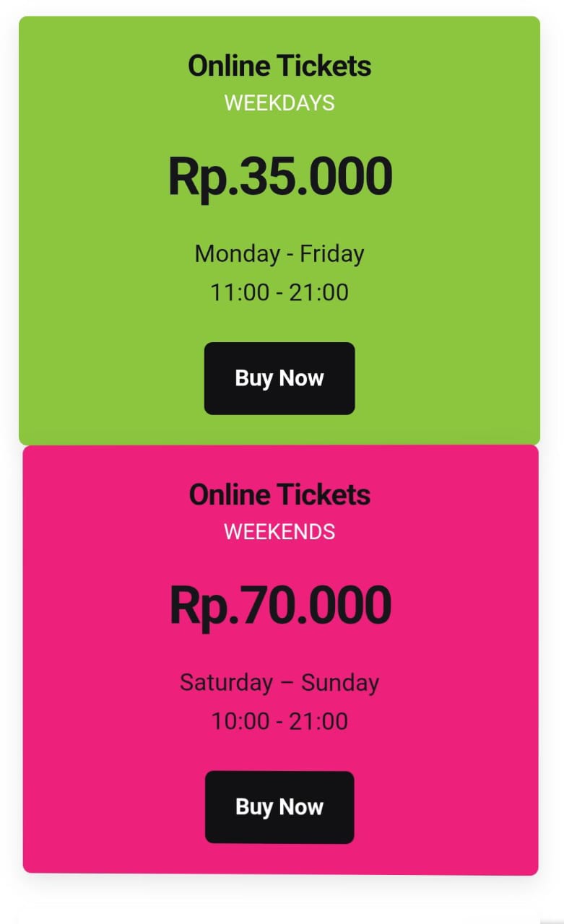Click the 11:00 - 21:00 weekday hours

[x=279, y=292]
